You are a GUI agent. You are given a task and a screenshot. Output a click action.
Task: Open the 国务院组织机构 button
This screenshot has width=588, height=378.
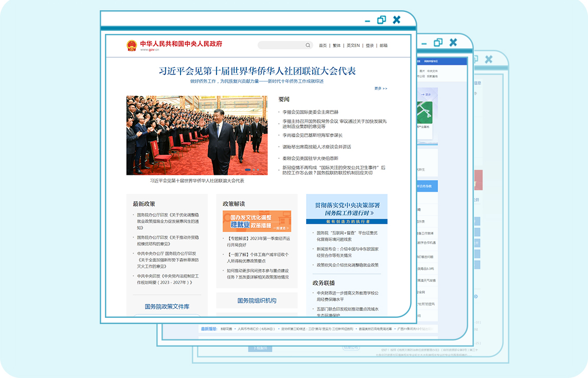[257, 301]
